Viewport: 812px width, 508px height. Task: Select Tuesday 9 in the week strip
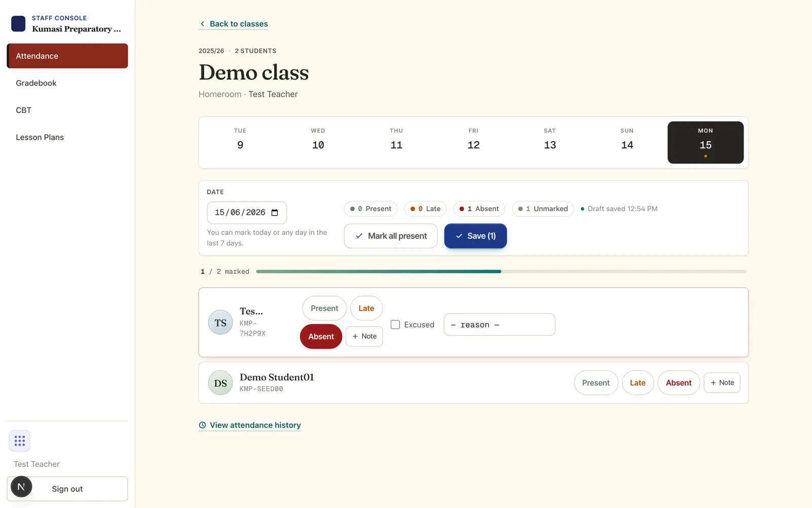[x=240, y=142]
